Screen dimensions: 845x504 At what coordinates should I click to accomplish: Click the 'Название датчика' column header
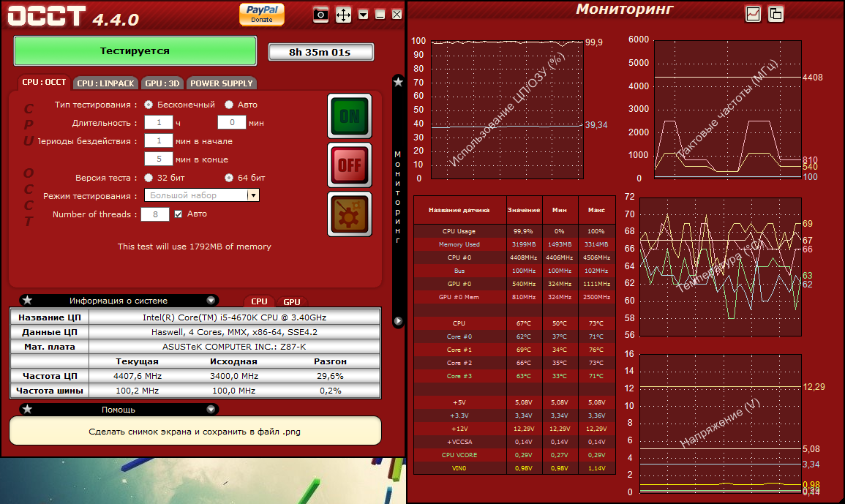tap(459, 210)
